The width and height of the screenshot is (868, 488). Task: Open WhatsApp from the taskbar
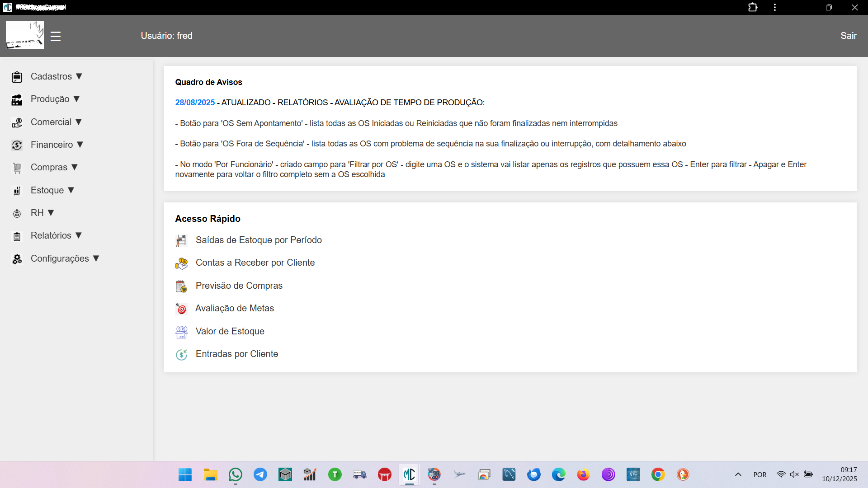235,474
